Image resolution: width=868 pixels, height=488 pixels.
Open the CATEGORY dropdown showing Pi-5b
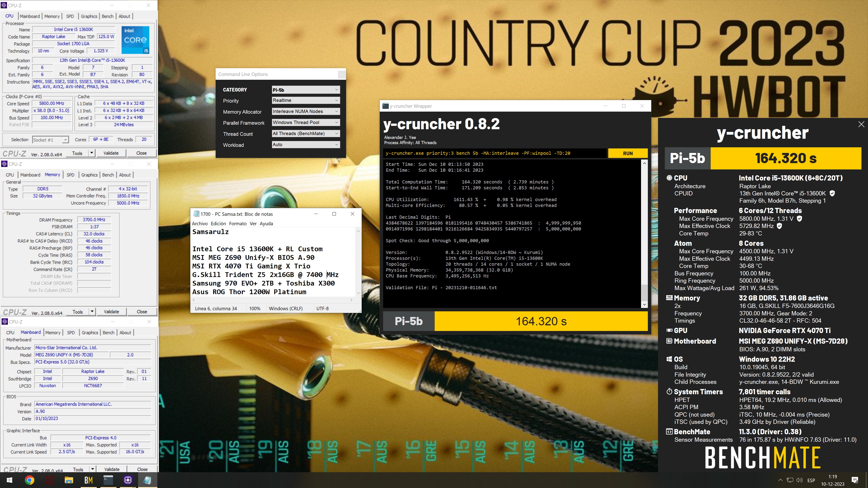coord(306,90)
